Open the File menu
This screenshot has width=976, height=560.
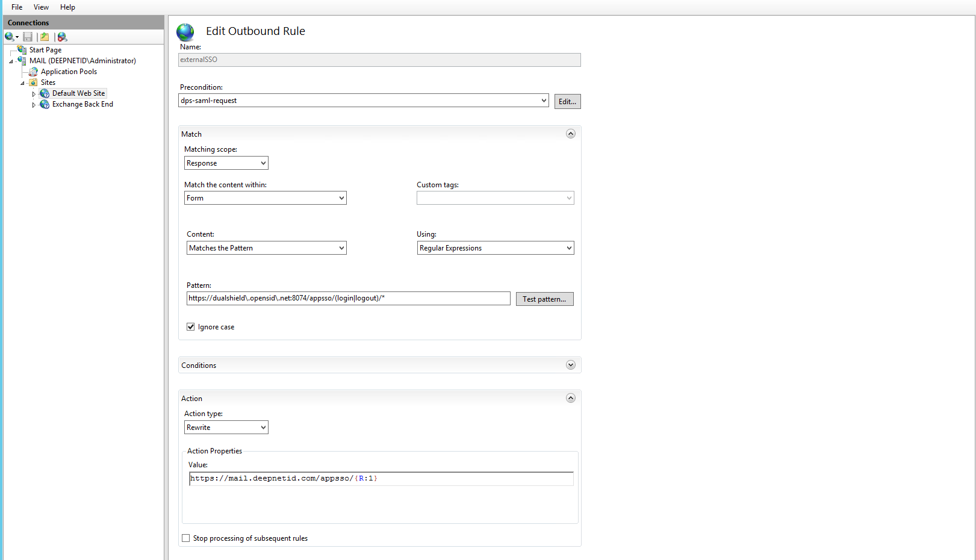(17, 7)
